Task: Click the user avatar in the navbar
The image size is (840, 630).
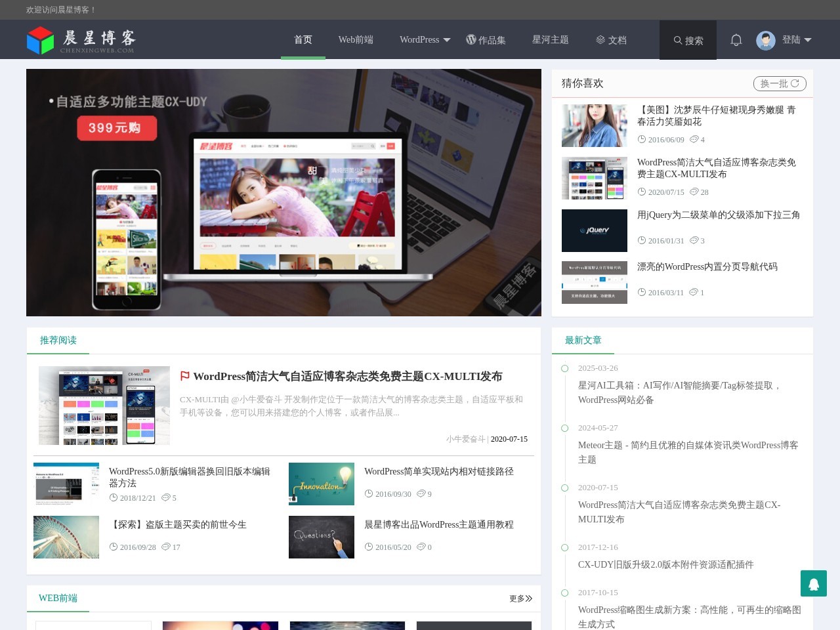Action: pyautogui.click(x=766, y=40)
